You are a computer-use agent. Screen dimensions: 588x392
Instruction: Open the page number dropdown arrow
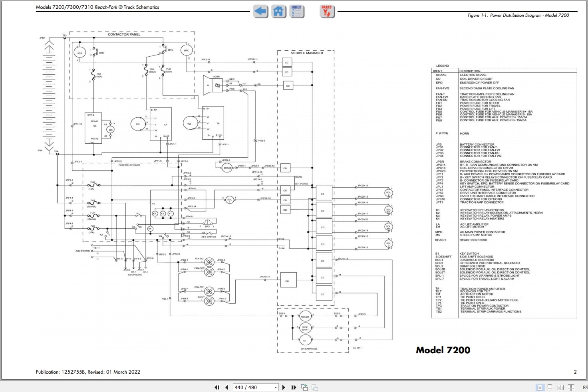pyautogui.click(x=276, y=387)
